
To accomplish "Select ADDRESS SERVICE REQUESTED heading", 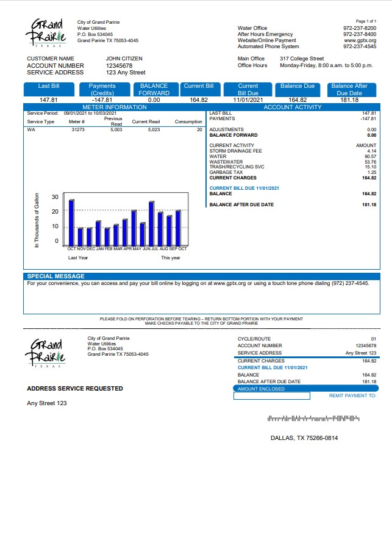I will pyautogui.click(x=75, y=389).
